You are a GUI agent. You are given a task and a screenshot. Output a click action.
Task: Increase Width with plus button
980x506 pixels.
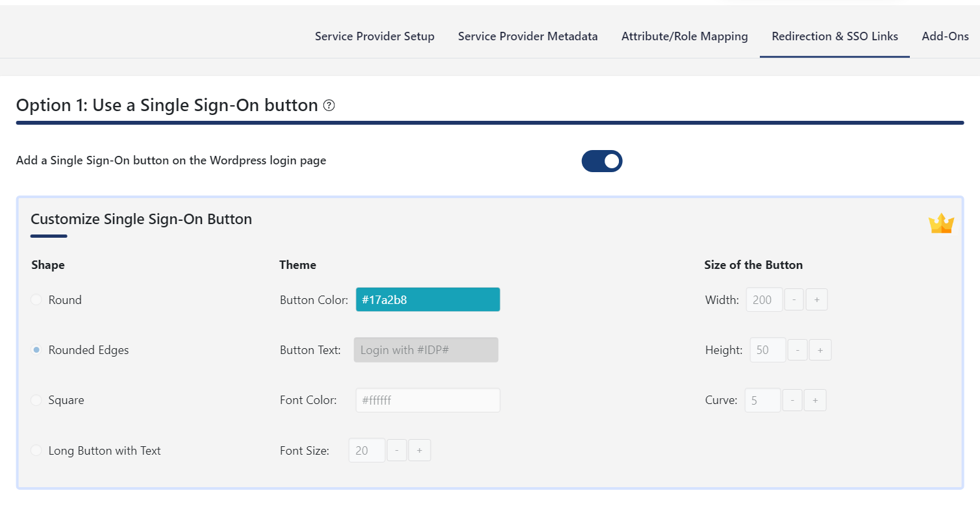point(816,300)
